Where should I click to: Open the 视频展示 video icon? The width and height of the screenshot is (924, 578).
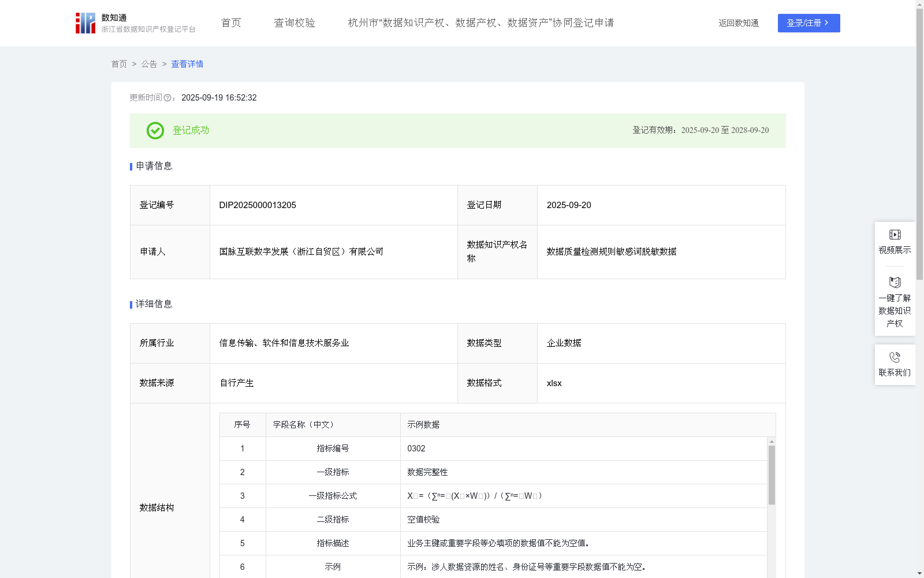[895, 235]
